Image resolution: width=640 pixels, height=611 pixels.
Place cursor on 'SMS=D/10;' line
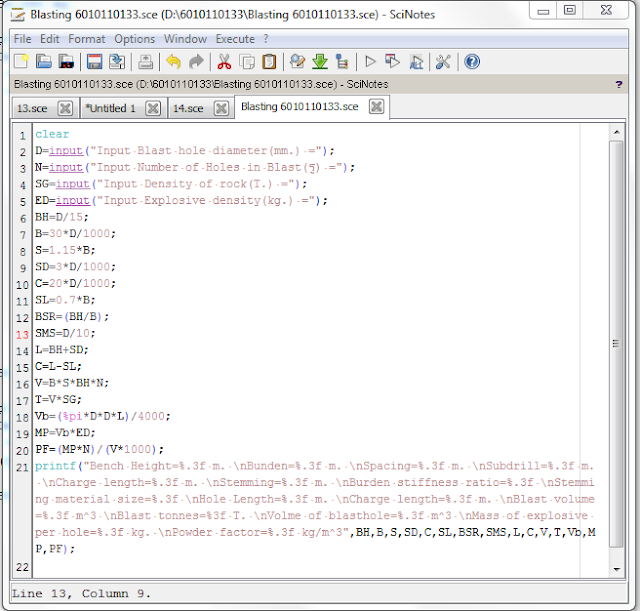(65, 333)
